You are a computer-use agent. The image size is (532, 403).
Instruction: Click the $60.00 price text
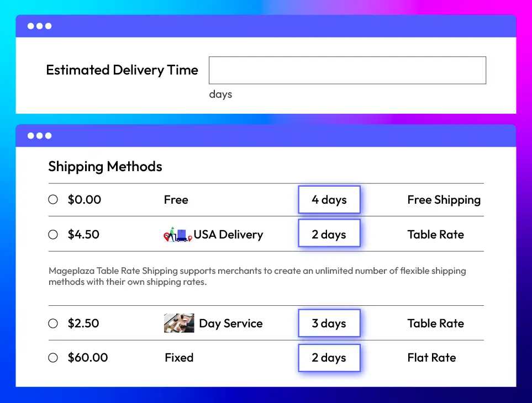tap(87, 358)
